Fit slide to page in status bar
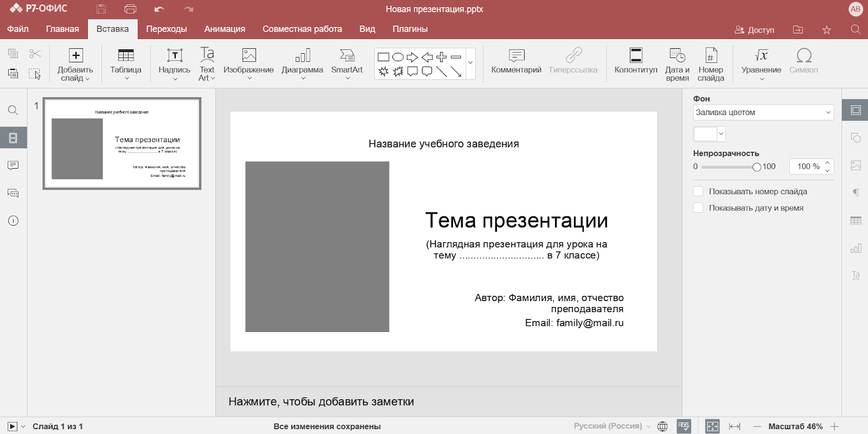 coord(712,426)
